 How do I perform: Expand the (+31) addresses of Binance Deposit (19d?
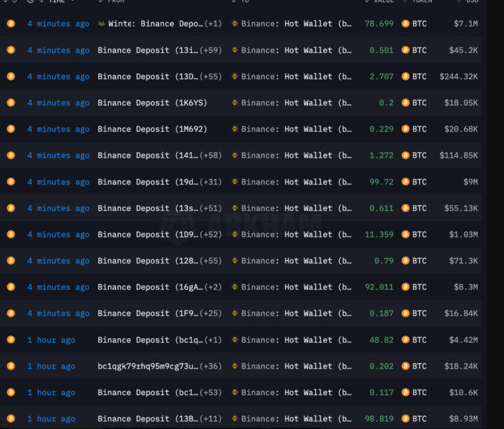click(x=211, y=182)
